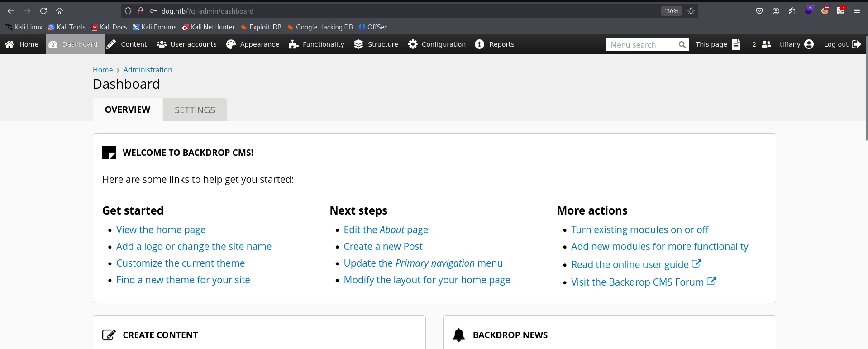This screenshot has width=868, height=349.
Task: Click the magnifier icon in Menu search
Action: pyautogui.click(x=682, y=44)
